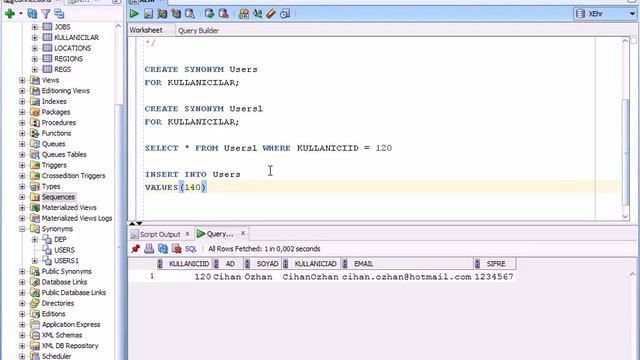Select the Triggers folder

pos(54,165)
